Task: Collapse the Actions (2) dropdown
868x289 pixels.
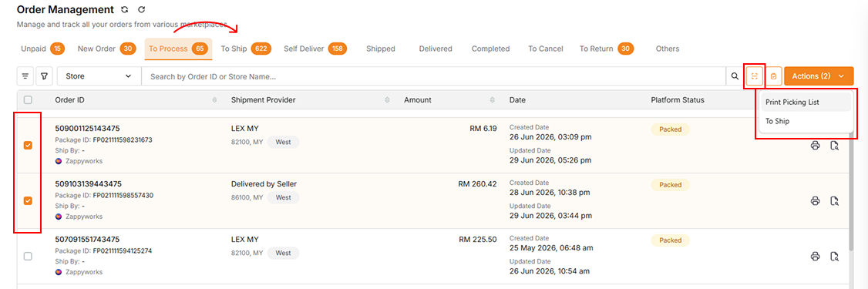Action: pyautogui.click(x=819, y=76)
